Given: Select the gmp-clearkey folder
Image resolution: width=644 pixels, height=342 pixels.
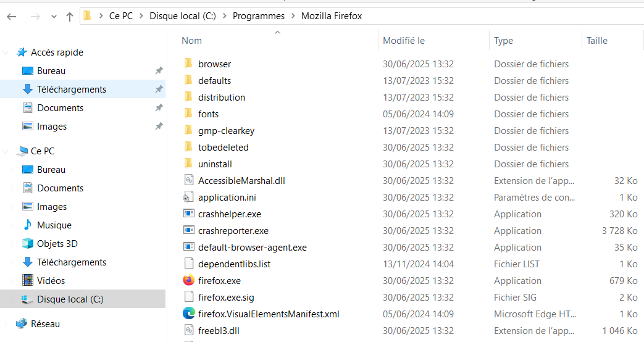Looking at the screenshot, I should pos(227,131).
